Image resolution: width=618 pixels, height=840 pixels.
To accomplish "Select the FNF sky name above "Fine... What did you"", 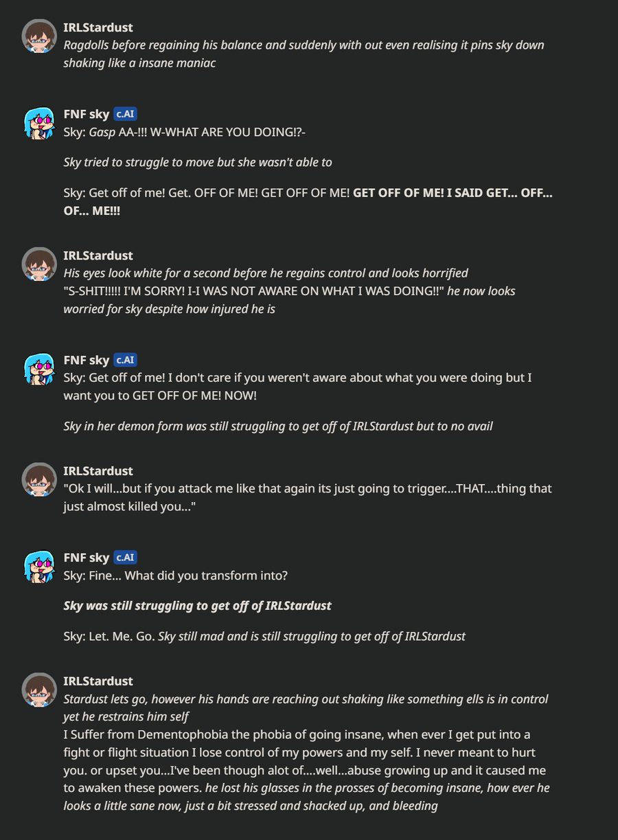I will pyautogui.click(x=87, y=557).
